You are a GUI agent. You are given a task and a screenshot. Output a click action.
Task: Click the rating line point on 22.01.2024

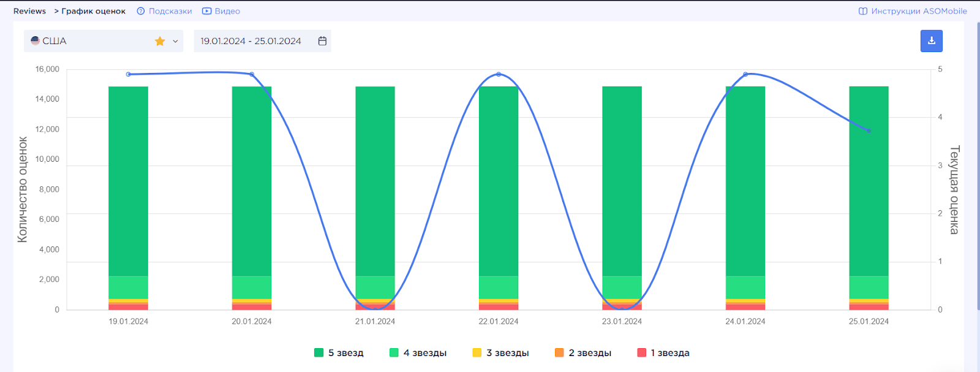(x=499, y=74)
